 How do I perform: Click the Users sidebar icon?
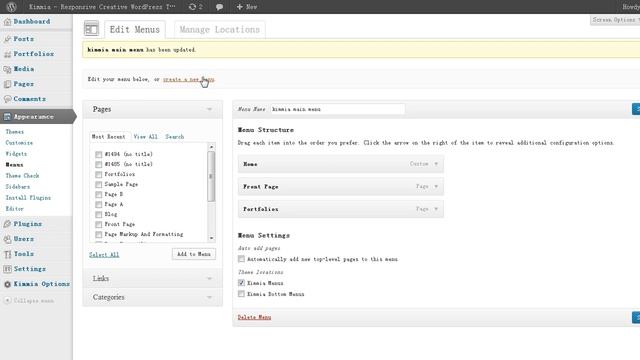[x=7, y=239]
